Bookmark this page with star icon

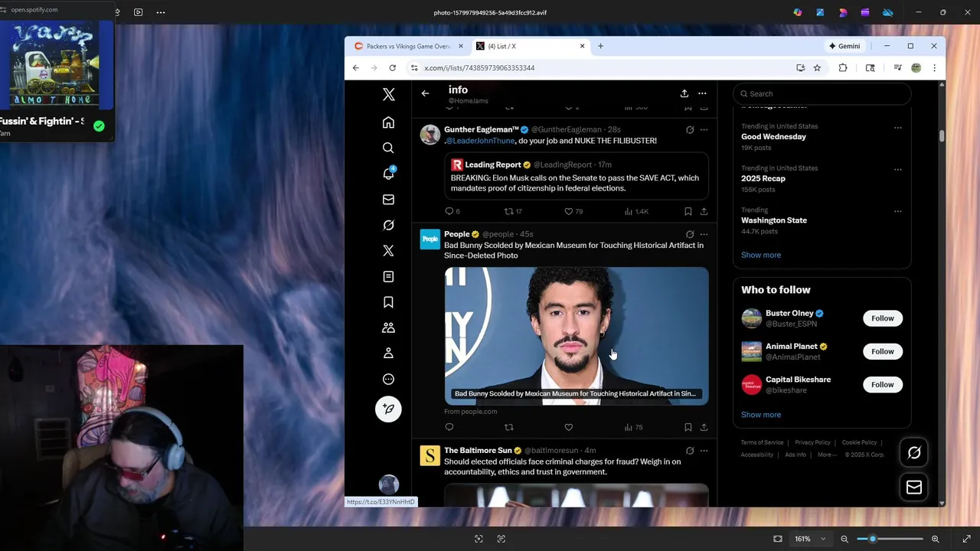click(817, 68)
